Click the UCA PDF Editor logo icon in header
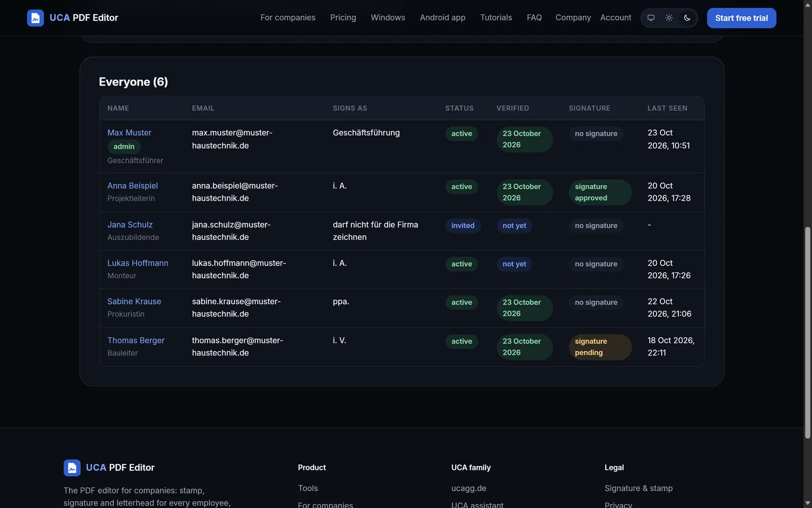 point(36,18)
